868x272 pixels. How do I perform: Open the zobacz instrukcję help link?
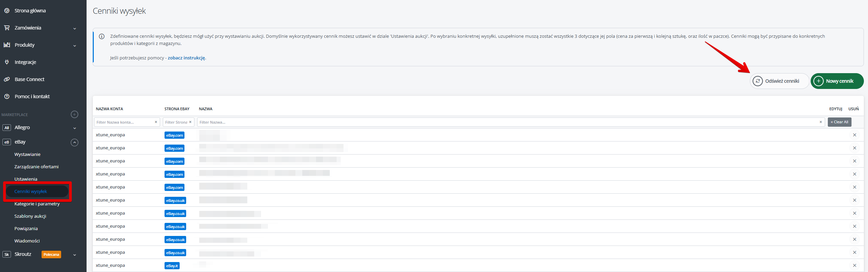(x=187, y=58)
